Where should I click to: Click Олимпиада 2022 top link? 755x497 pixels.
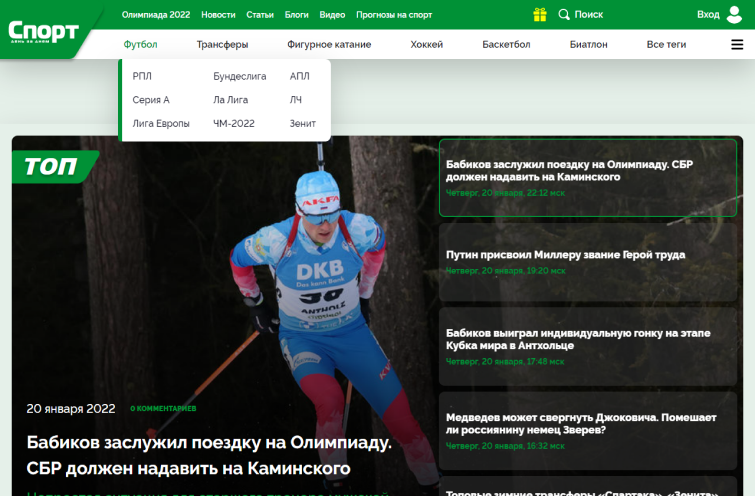[x=156, y=15]
